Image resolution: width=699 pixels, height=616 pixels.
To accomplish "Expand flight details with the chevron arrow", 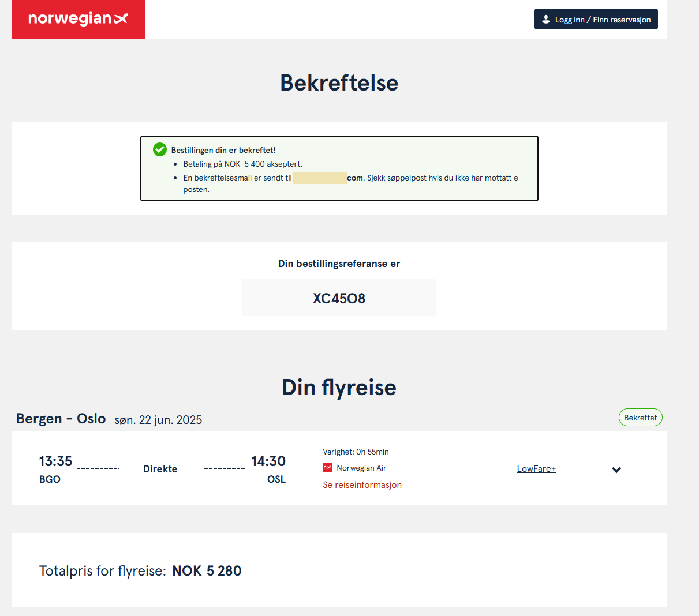I will (616, 469).
